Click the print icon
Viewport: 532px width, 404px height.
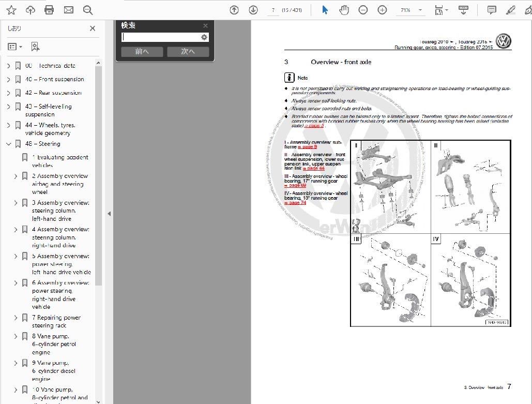pos(49,10)
